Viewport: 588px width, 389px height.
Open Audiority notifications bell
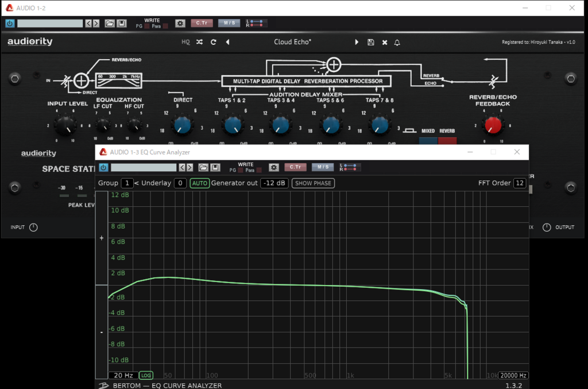397,43
